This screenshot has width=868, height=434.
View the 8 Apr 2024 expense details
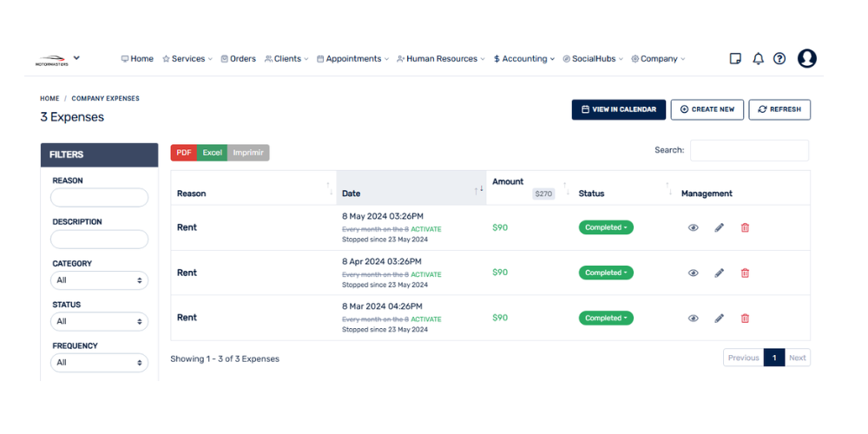(693, 273)
